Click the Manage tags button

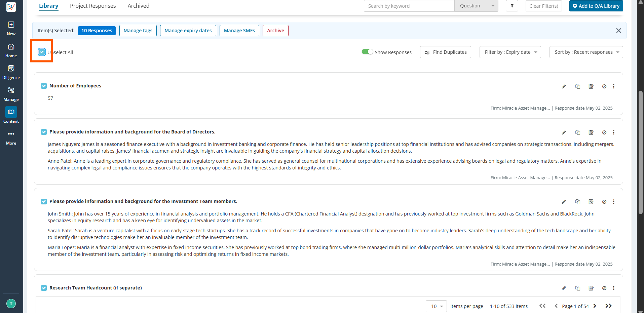coord(138,31)
